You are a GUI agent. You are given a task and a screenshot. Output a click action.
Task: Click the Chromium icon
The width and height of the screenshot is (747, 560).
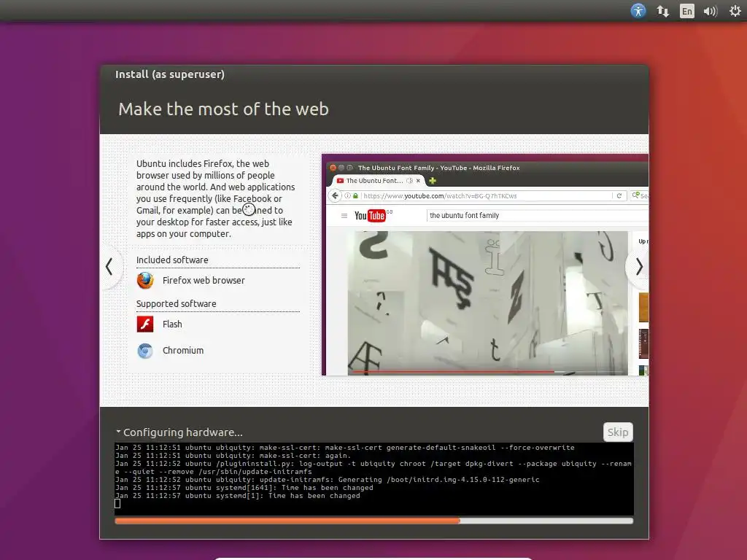145,351
